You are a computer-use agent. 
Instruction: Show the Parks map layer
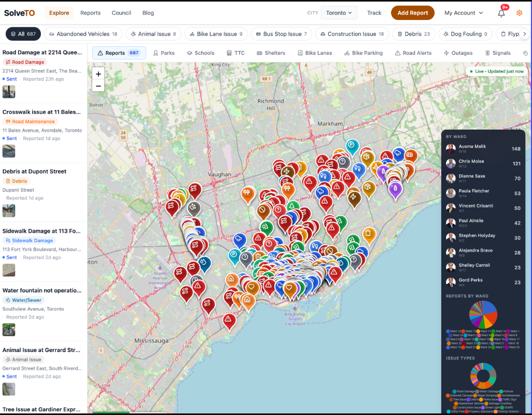pos(164,53)
